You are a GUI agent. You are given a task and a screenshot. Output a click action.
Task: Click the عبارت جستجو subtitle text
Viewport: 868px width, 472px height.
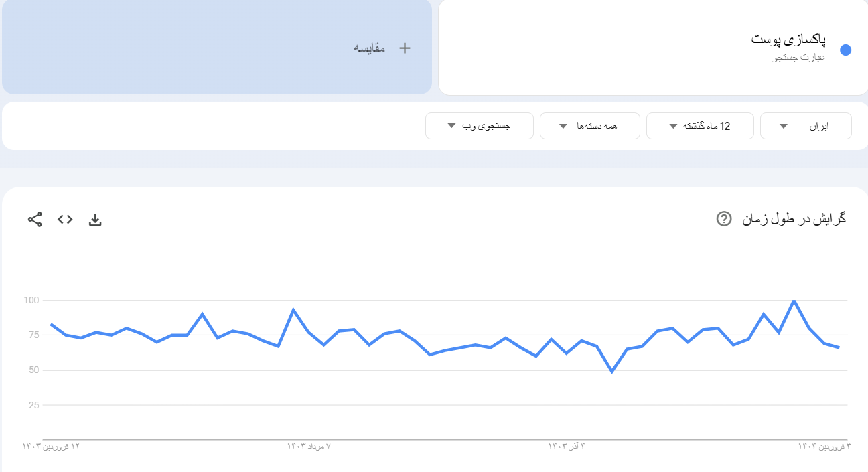(799, 58)
